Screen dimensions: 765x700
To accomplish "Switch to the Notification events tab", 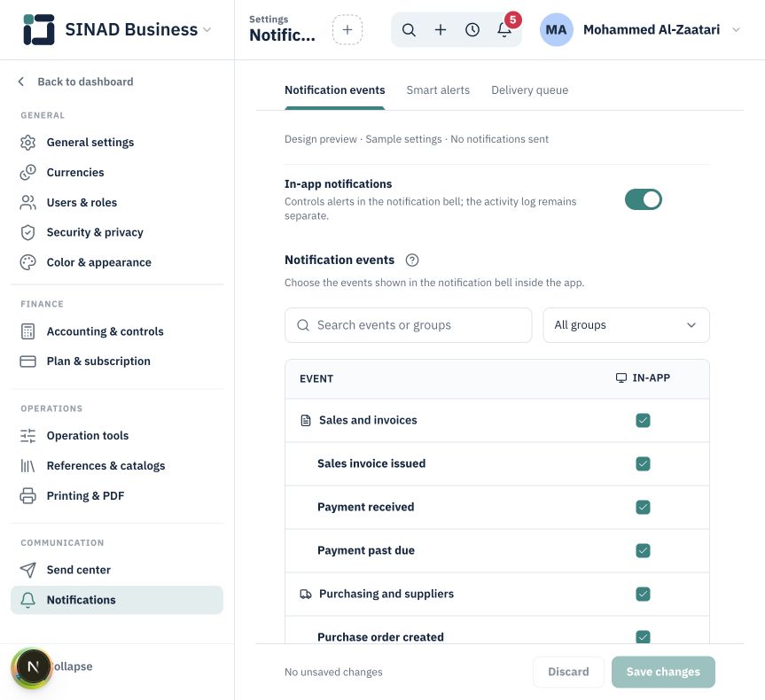I will (x=335, y=90).
